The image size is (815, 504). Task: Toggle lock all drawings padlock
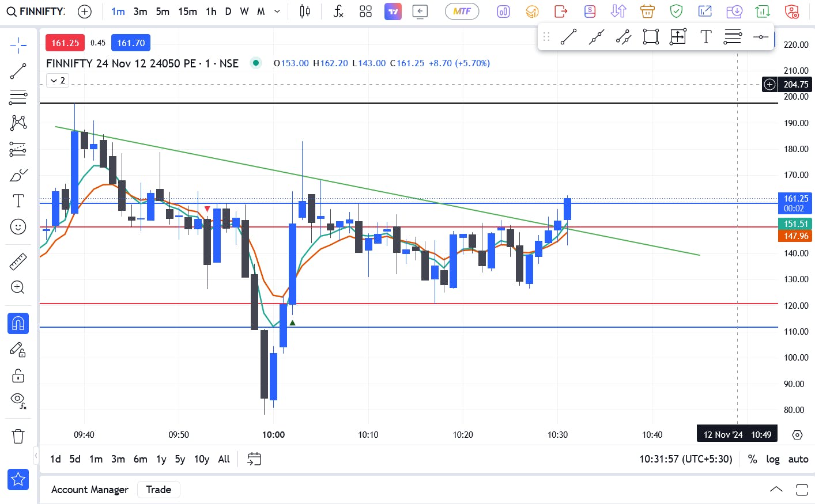[18, 376]
